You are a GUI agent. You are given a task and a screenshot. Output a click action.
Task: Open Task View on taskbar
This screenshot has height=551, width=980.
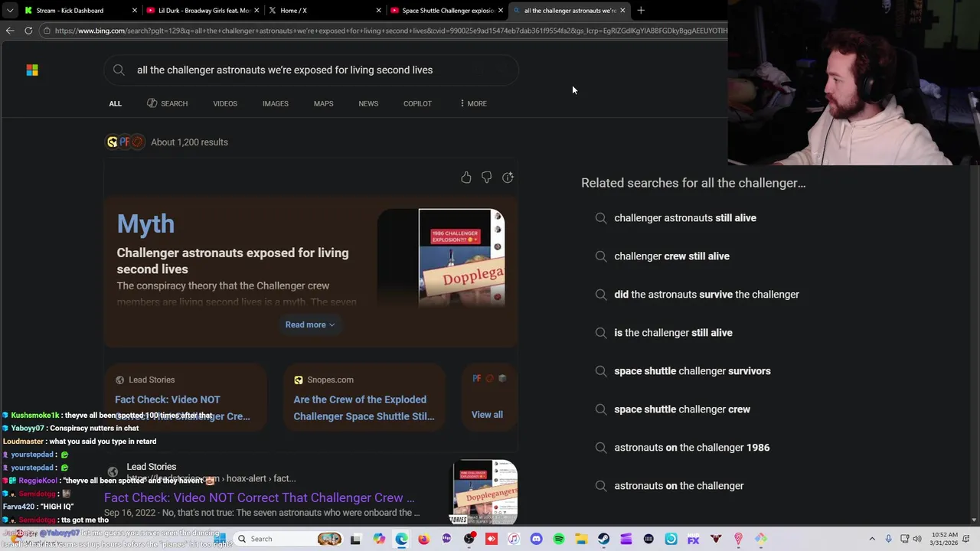coord(355,540)
